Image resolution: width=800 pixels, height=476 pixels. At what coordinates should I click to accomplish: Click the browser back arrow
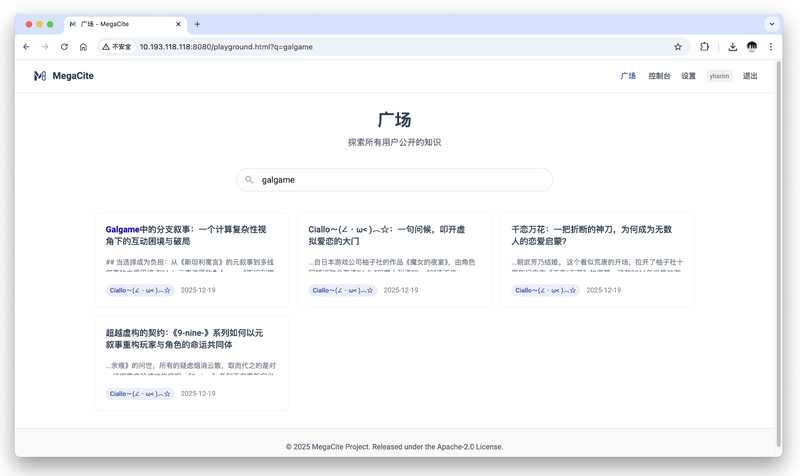[27, 47]
